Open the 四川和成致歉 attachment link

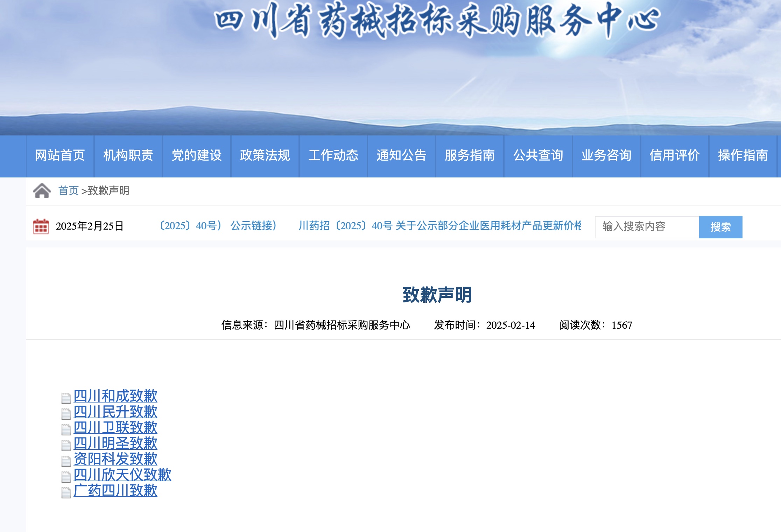point(115,396)
